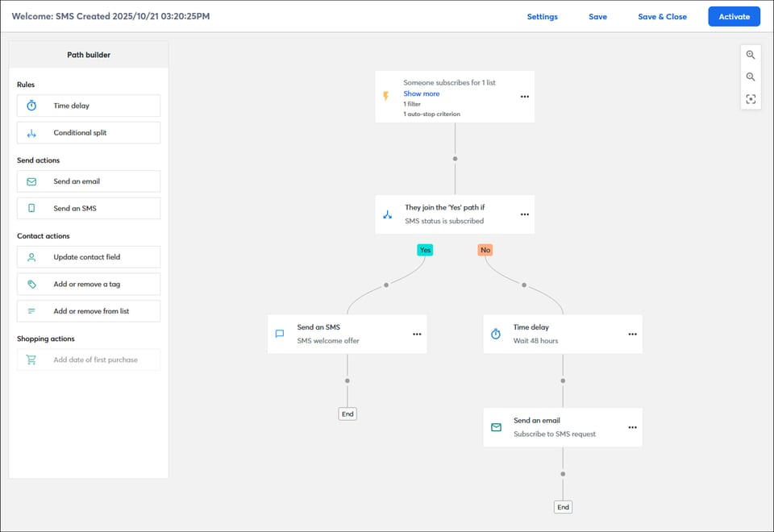Click the End marker under the email path

point(563,507)
